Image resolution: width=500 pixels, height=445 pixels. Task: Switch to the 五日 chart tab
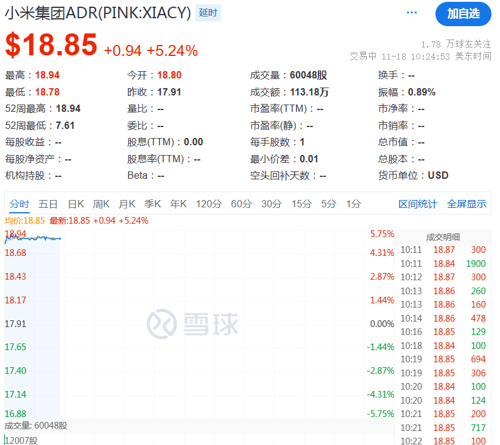(48, 204)
